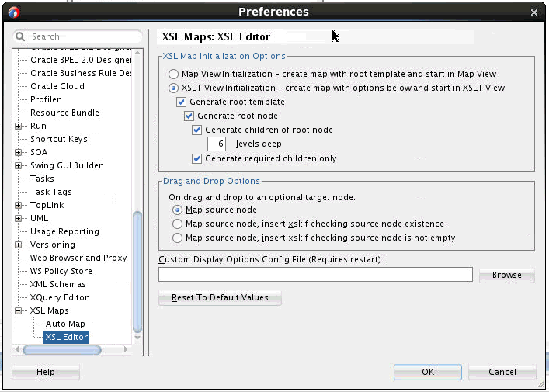Click Reset To Default Values
Image resolution: width=549 pixels, height=392 pixels.
point(220,297)
